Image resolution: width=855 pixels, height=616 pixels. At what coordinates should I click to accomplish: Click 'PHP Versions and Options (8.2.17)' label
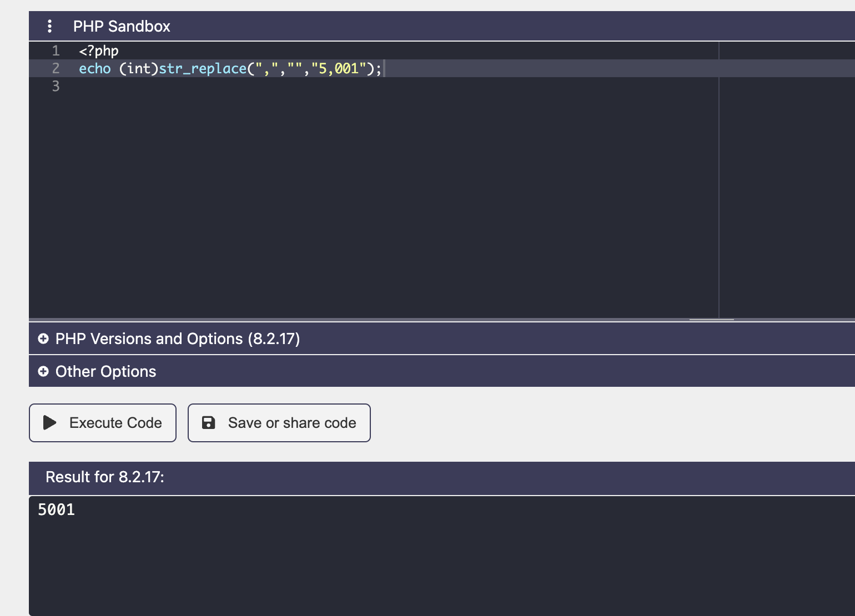tap(178, 339)
